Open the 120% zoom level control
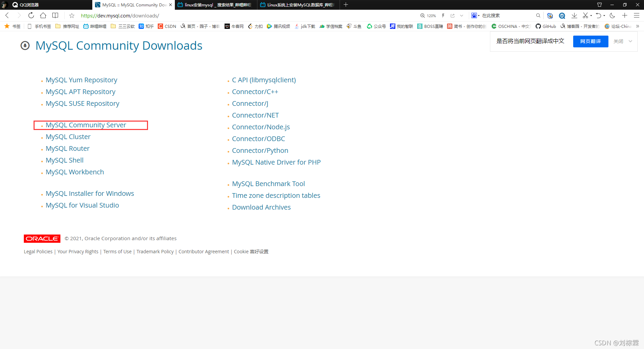Viewport: 644px width, 349px height. click(428, 15)
